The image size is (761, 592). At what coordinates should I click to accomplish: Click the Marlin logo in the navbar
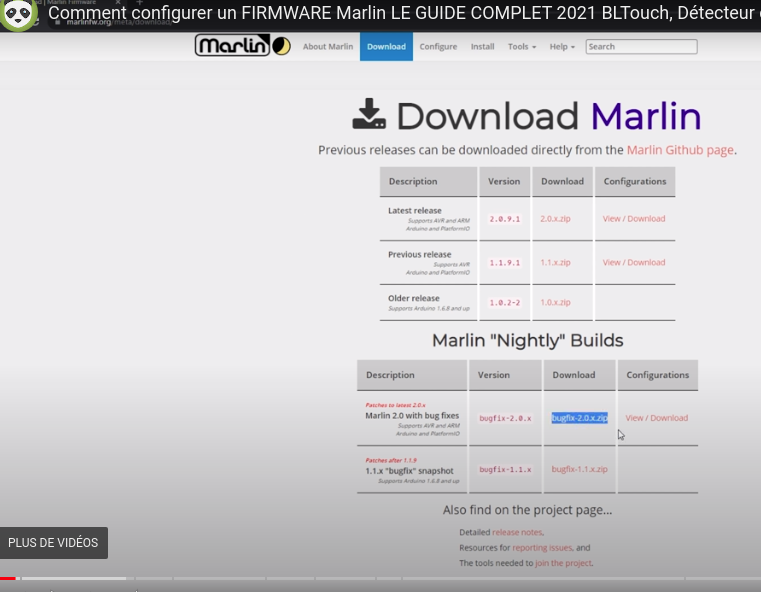243,46
